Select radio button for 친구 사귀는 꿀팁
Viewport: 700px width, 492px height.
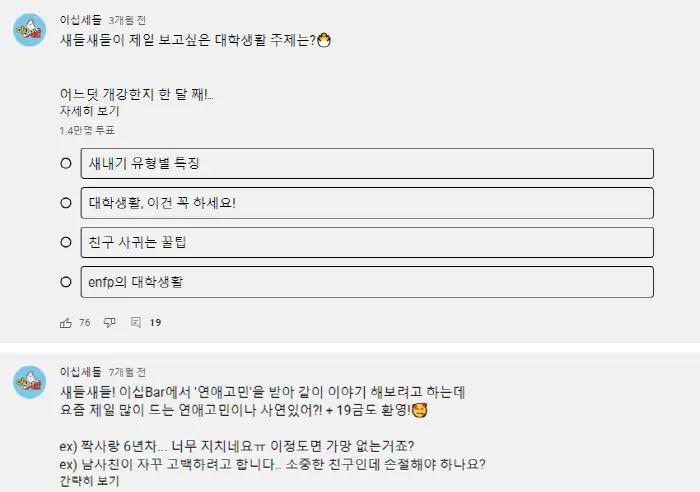[66, 242]
